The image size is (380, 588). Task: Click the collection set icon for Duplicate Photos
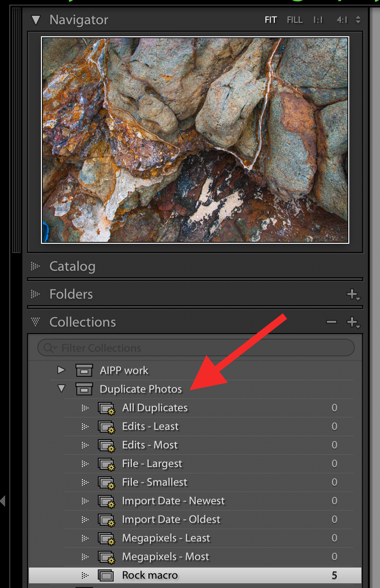pyautogui.click(x=84, y=389)
